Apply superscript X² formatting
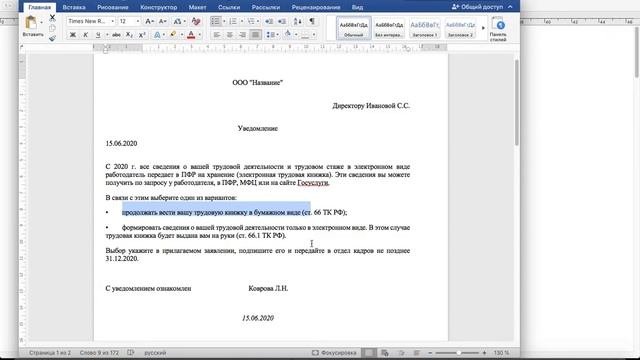The image size is (640, 360). click(x=142, y=35)
